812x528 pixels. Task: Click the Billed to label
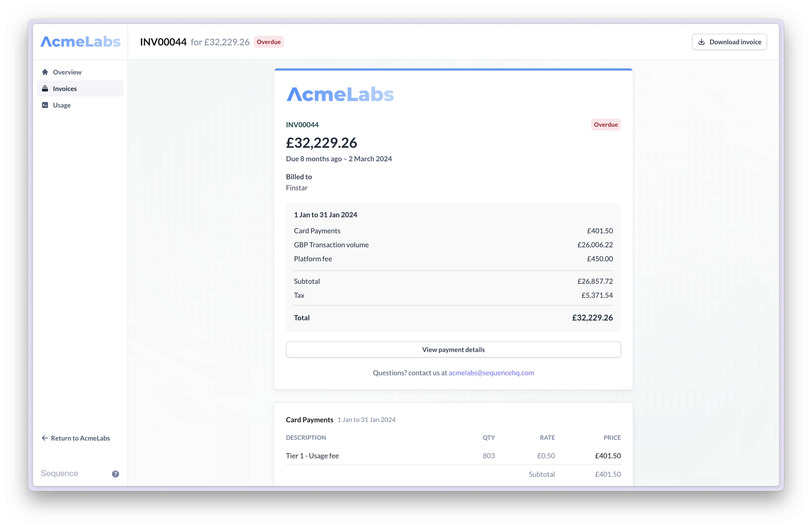299,177
